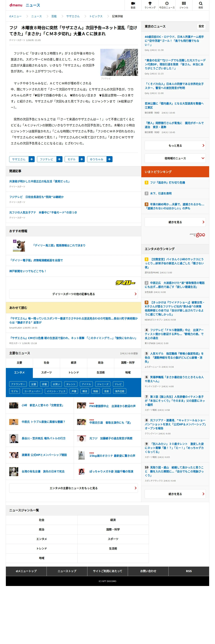Select the 生活術 news tab
Viewport: 215px width, 644px height.
(x=101, y=372)
